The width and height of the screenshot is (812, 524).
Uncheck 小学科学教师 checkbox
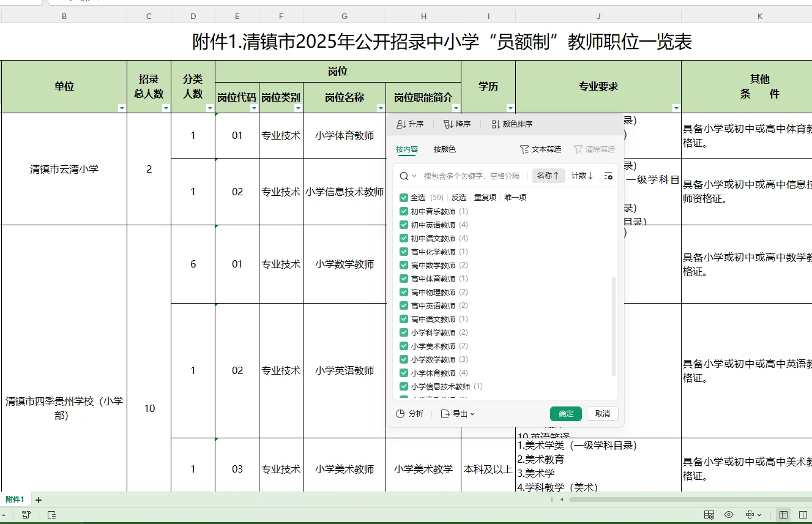(404, 332)
